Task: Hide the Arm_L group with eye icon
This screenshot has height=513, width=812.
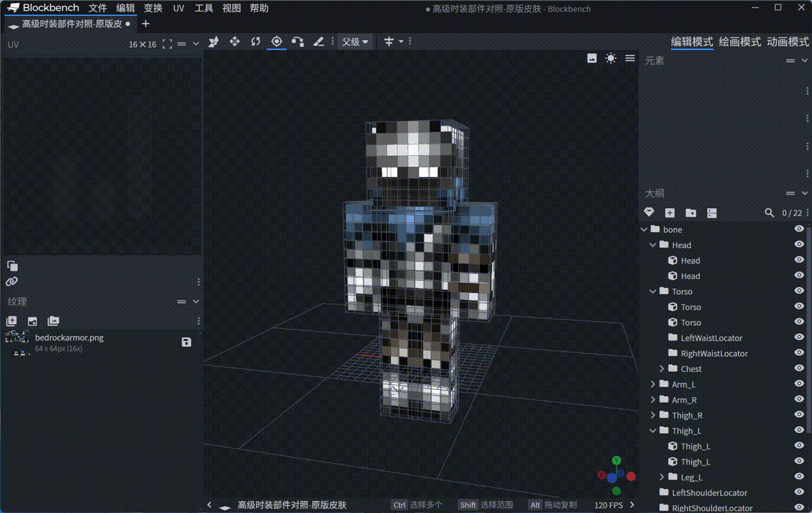Action: point(799,384)
